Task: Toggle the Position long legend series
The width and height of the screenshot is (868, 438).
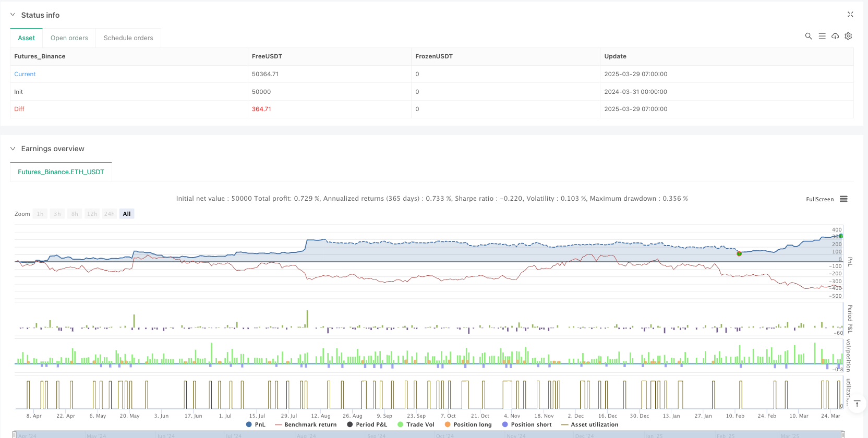Action: 468,424
